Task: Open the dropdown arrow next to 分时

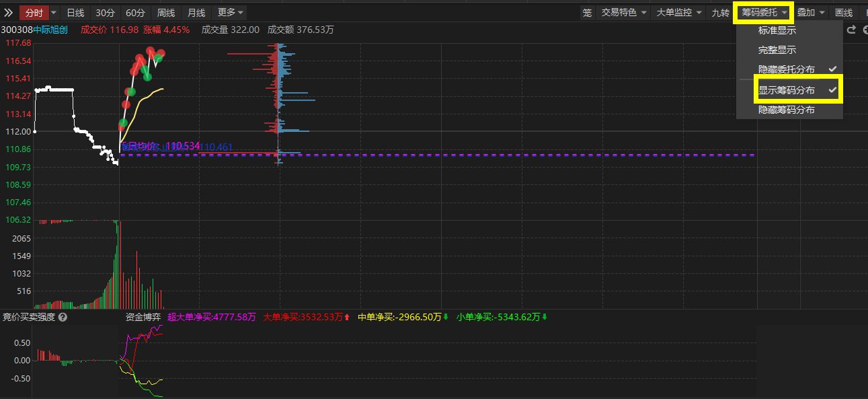Action: [54, 12]
